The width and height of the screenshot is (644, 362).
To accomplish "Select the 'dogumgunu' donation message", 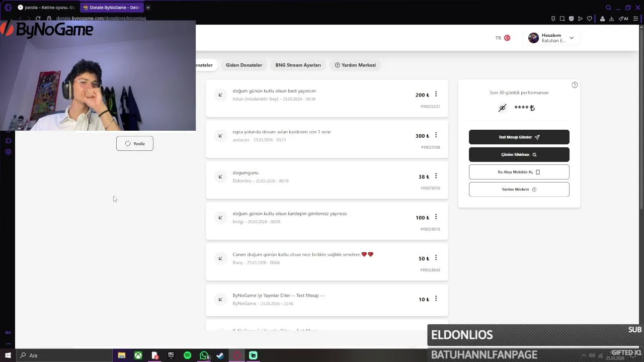I will click(246, 173).
